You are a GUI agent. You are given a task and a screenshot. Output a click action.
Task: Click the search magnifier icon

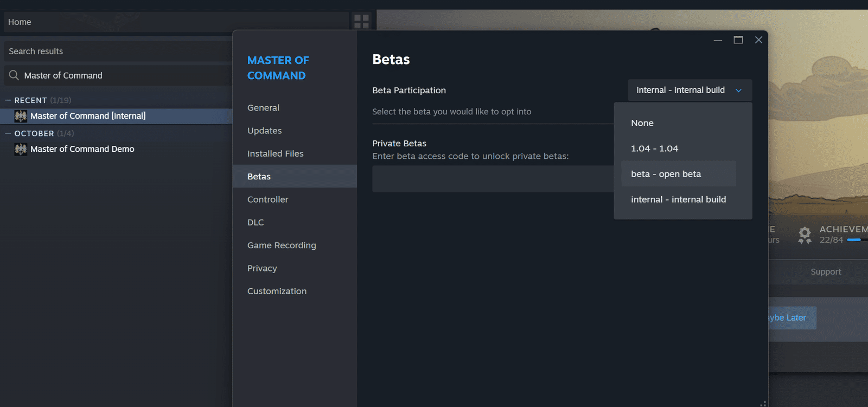pos(14,75)
